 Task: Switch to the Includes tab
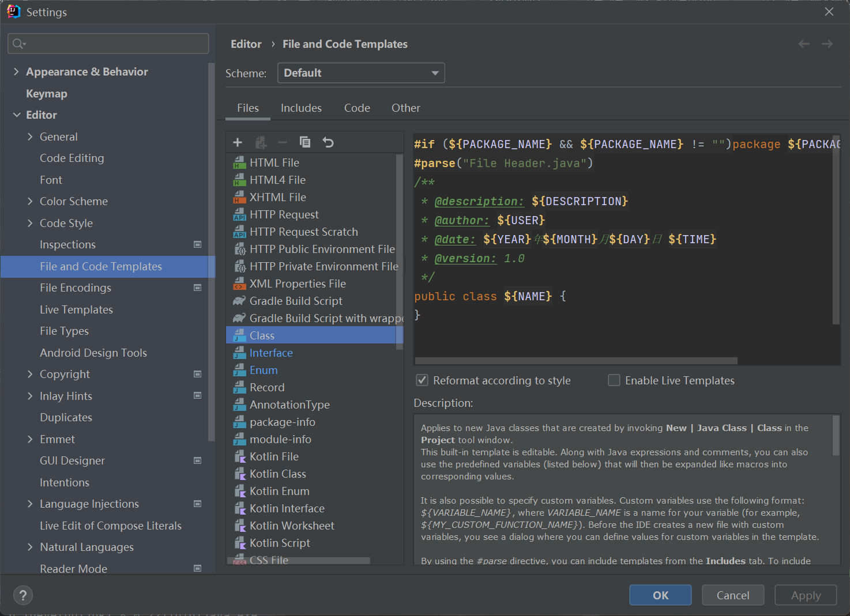[x=301, y=108]
